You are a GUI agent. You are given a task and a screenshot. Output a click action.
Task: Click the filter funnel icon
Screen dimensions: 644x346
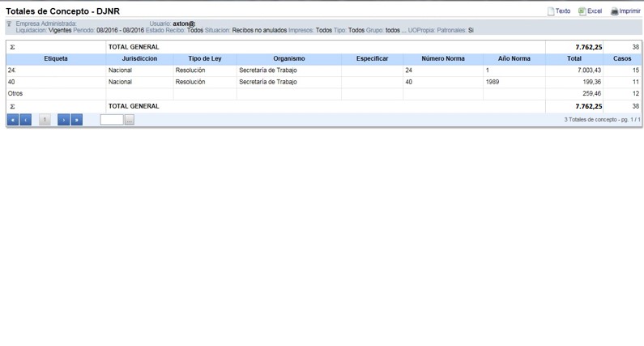click(x=10, y=24)
